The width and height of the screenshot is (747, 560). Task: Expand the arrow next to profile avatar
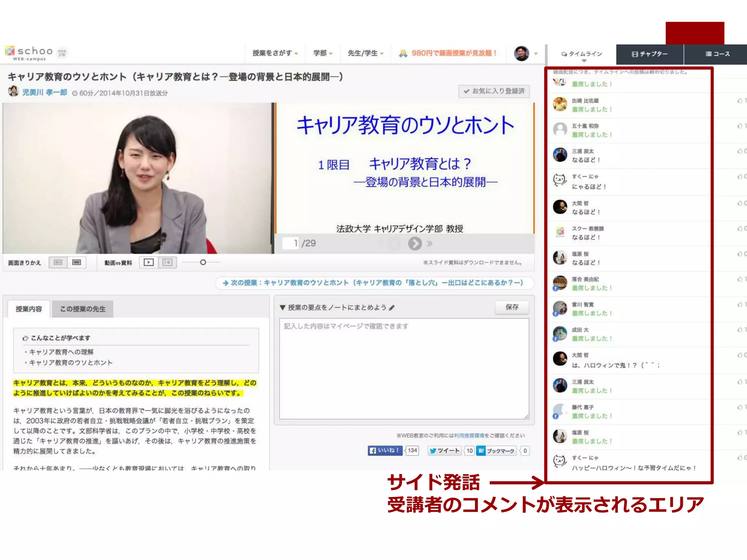pos(536,54)
